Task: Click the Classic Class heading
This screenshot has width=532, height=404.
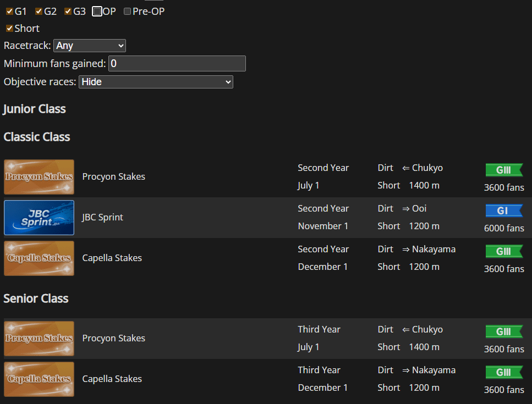Action: [x=37, y=137]
